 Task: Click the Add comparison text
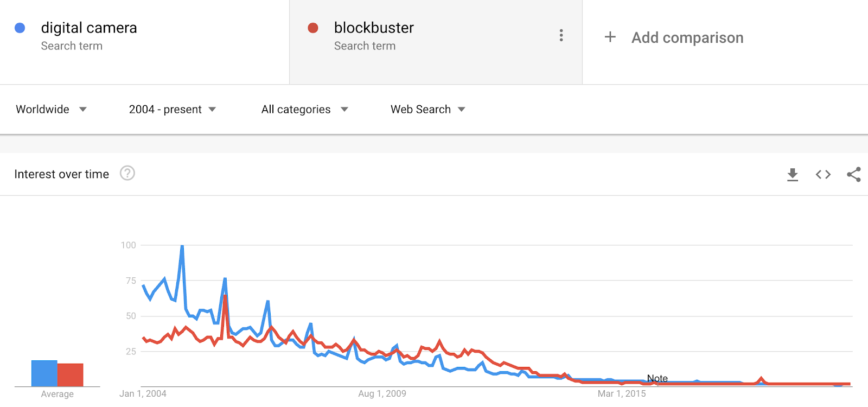click(687, 37)
